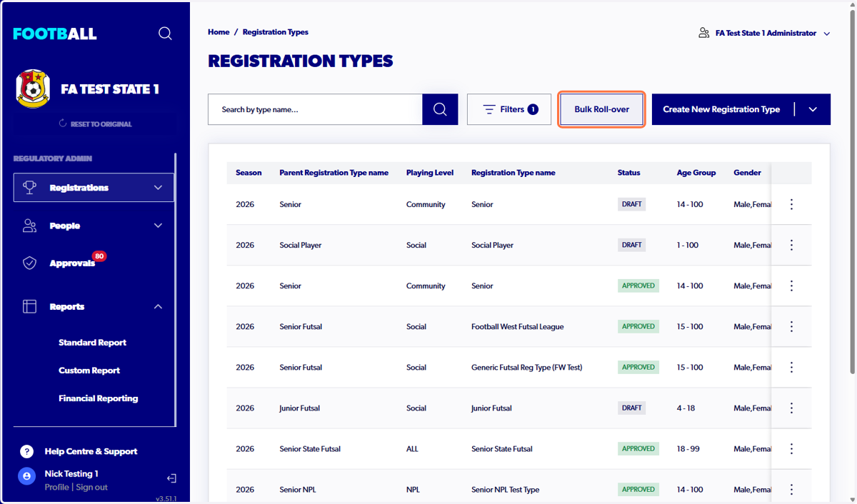Open three-dot menu for Football West Futsal League

(791, 326)
